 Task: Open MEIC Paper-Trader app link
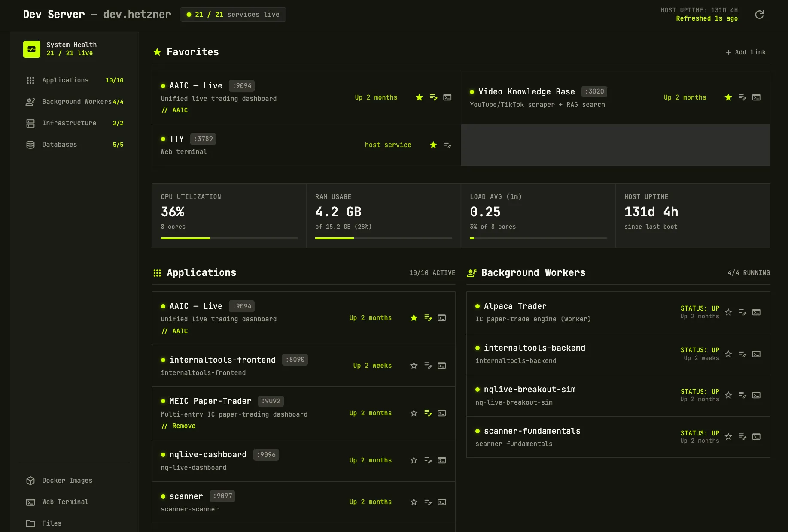click(x=210, y=401)
